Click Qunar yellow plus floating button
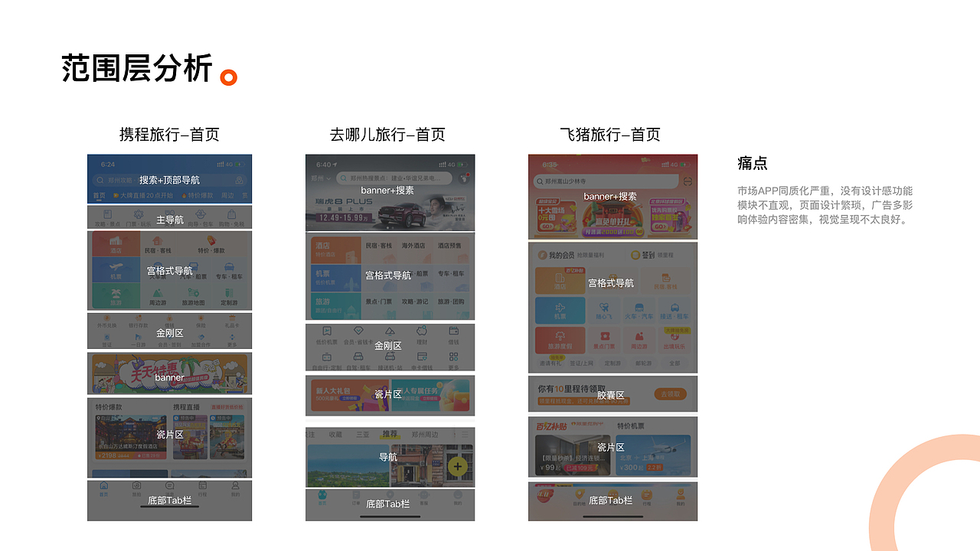The height and width of the screenshot is (551, 980). (x=457, y=465)
